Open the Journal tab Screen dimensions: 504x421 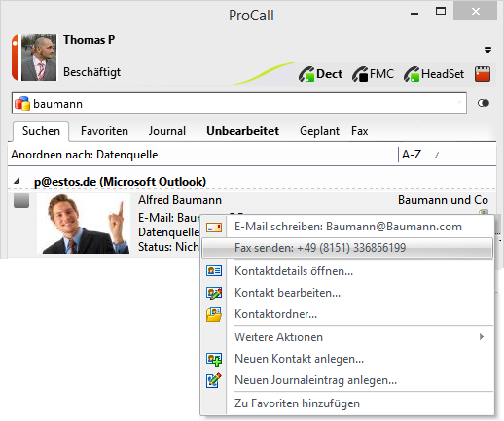(x=167, y=131)
